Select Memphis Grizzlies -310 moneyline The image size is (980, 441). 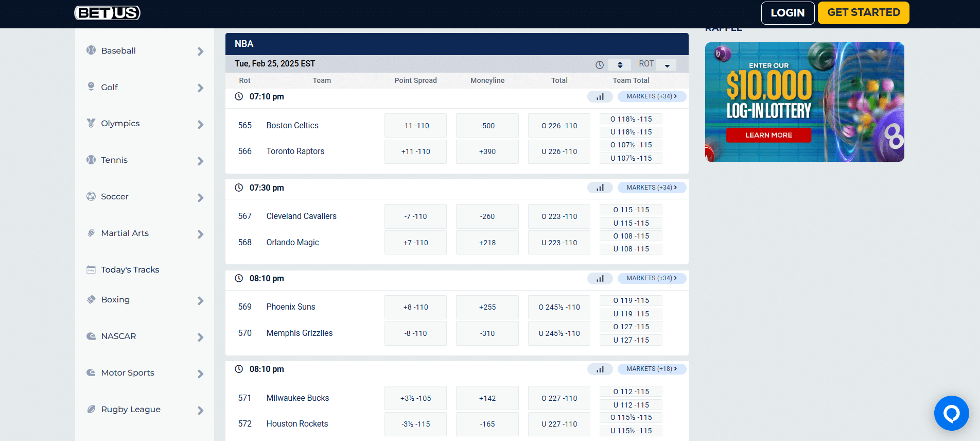[487, 333]
